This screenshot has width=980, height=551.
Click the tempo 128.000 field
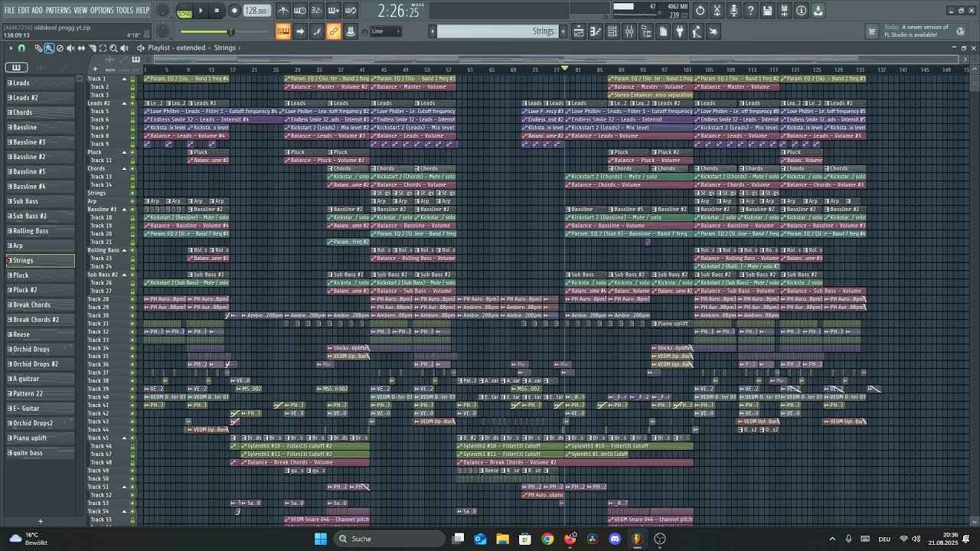click(256, 11)
